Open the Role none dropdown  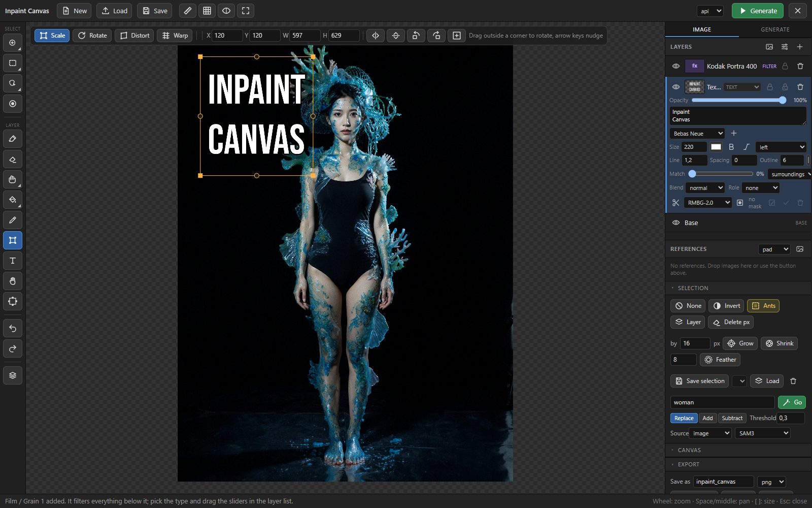click(x=760, y=187)
